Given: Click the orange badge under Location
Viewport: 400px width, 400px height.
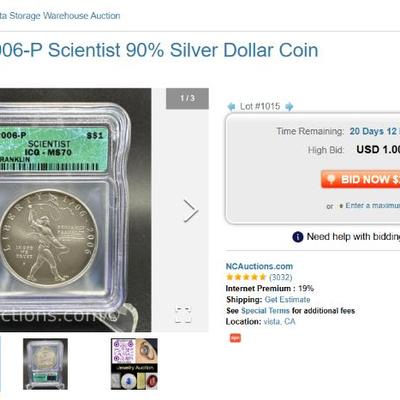Looking at the screenshot, I should click(x=235, y=338).
